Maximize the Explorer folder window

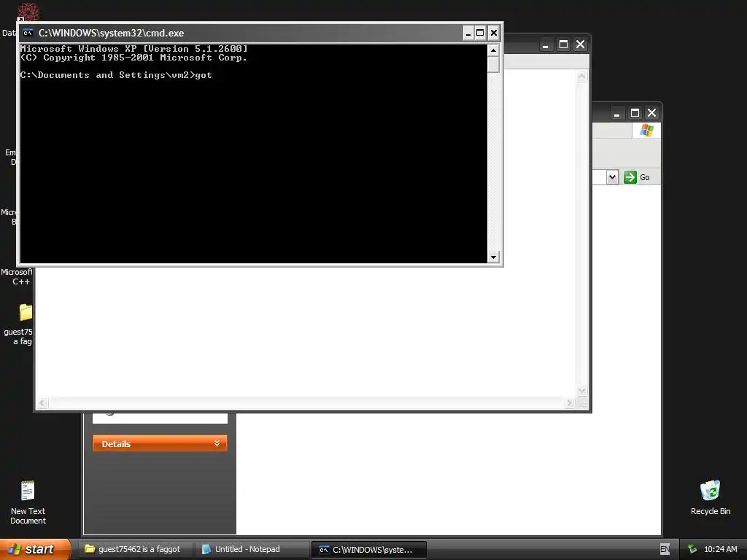(x=635, y=113)
